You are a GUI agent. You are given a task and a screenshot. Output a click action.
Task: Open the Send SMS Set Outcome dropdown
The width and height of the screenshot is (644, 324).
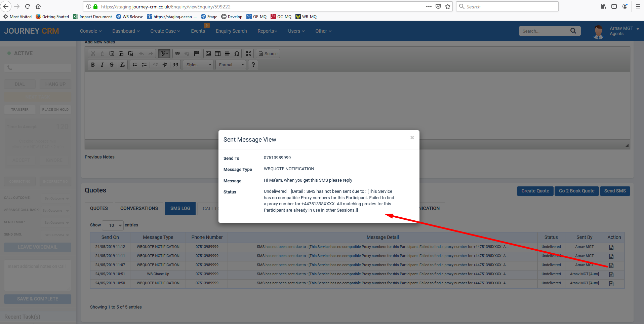tap(56, 235)
